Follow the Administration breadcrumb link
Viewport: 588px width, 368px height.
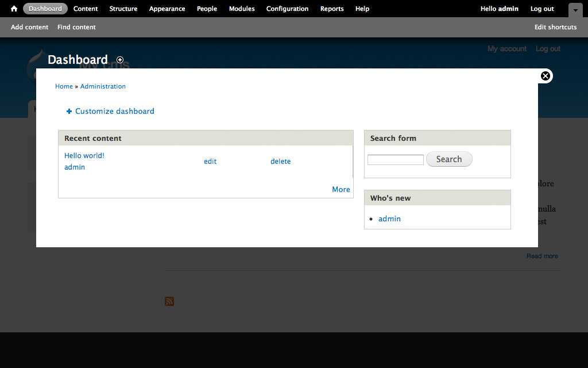(x=103, y=86)
